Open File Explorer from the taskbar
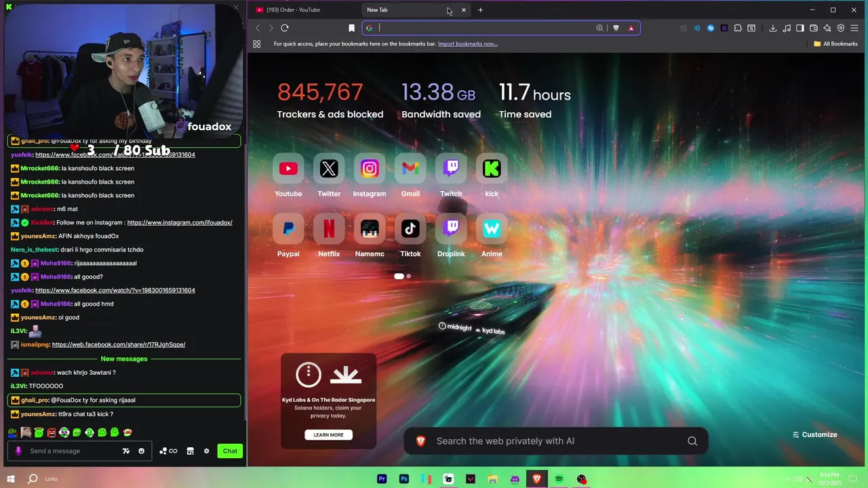Image resolution: width=868 pixels, height=488 pixels. 492,479
